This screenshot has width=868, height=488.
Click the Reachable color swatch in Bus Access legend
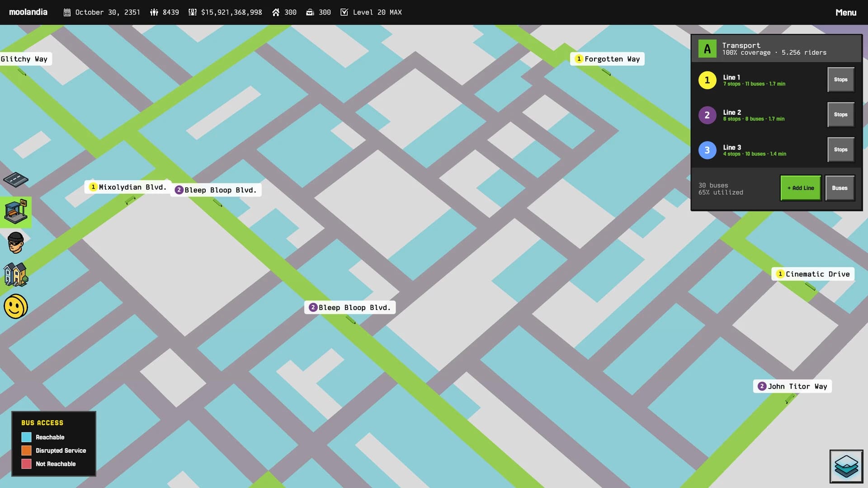(x=27, y=437)
